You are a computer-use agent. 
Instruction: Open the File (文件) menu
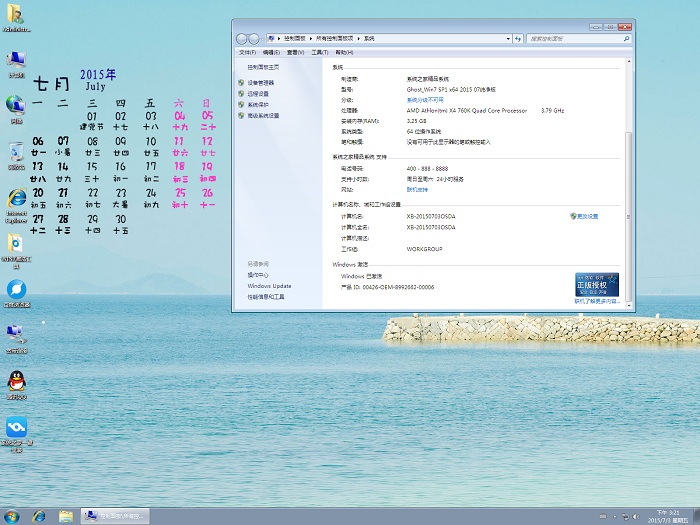click(x=247, y=52)
